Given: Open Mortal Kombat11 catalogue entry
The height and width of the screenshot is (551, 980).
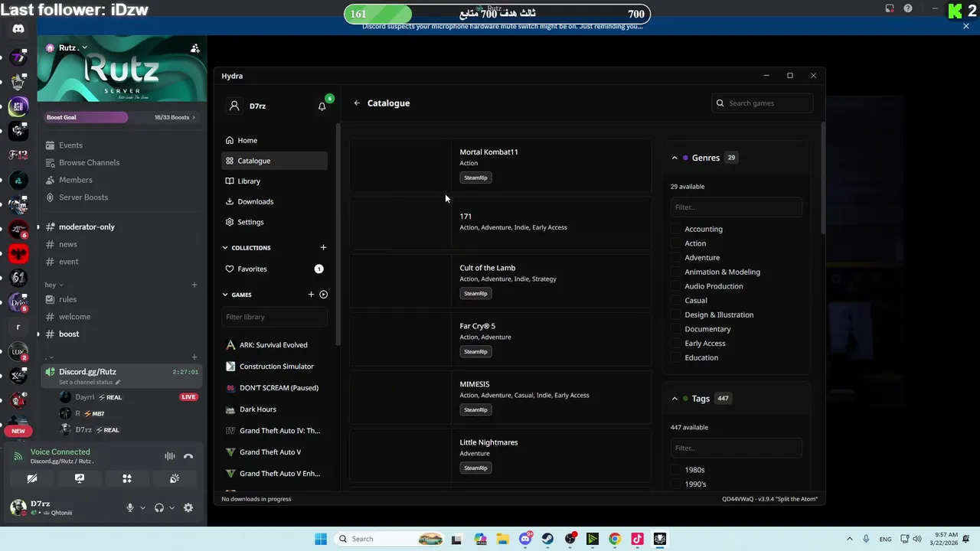Looking at the screenshot, I should (501, 165).
